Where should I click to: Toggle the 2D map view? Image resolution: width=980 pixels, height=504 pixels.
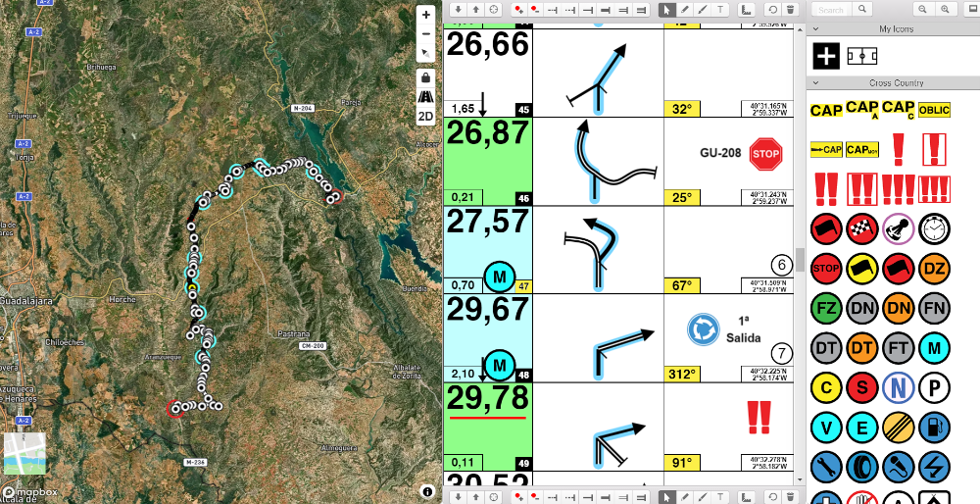tap(425, 117)
